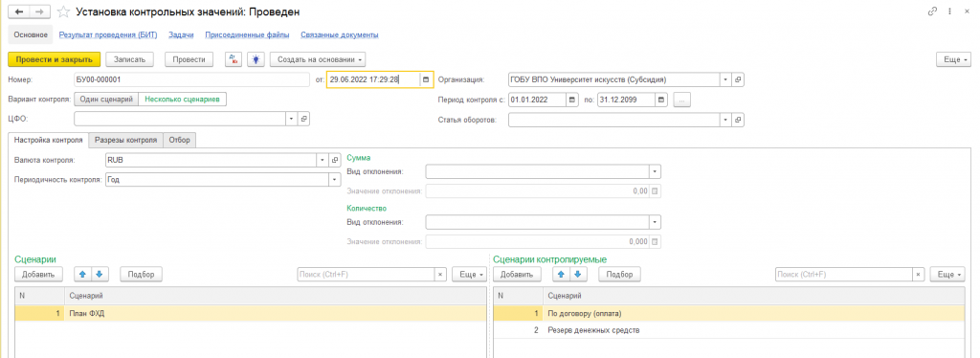
Task: Move row down in Сценарии контролируемые
Action: (x=578, y=274)
